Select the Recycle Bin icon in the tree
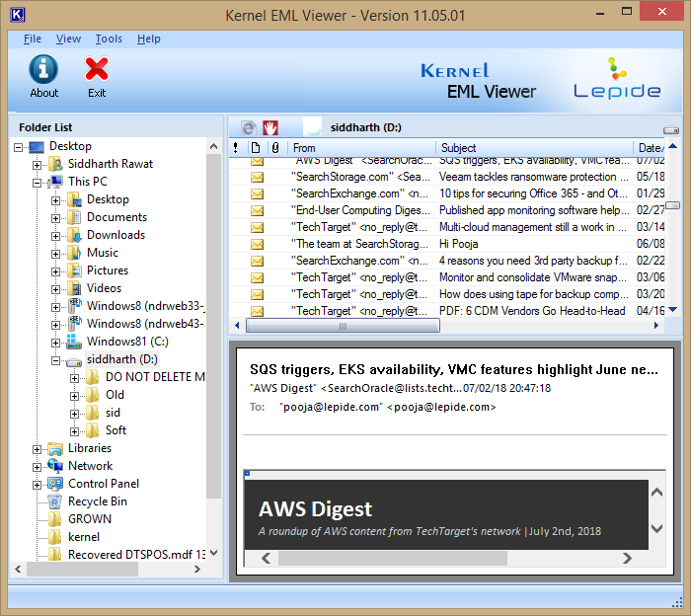 point(55,501)
